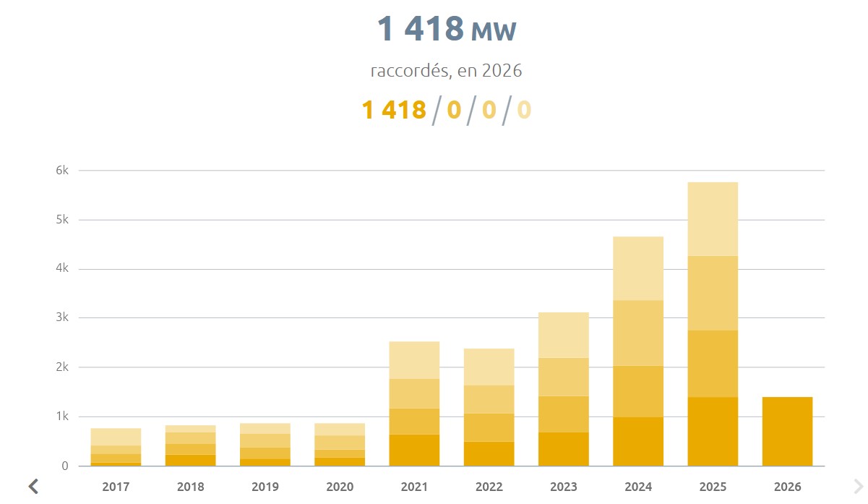The image size is (868, 504).
Task: Click the bottom dark segment of 2021 bar
Action: click(x=414, y=450)
